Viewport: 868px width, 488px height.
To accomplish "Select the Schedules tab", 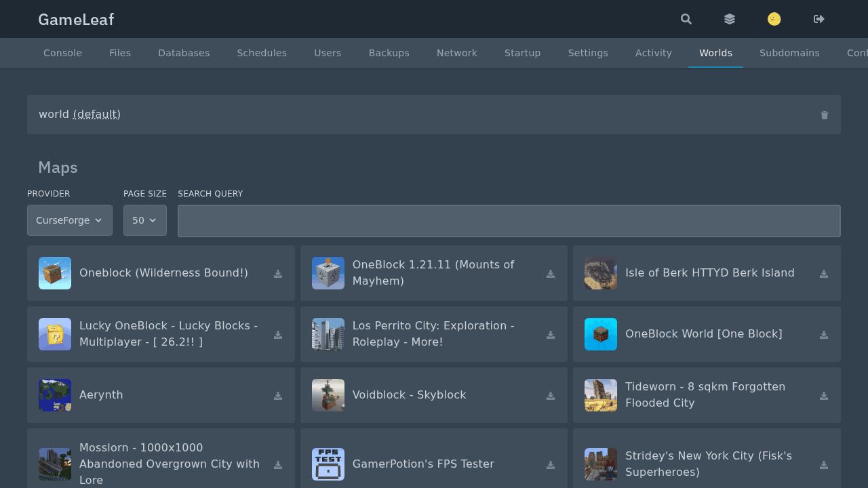I will (262, 53).
